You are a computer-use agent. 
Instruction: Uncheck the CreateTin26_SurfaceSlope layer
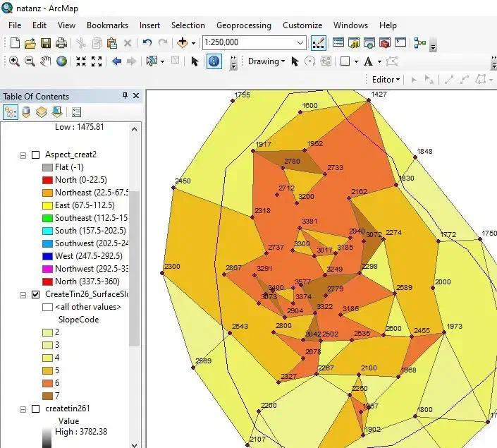[x=35, y=295]
